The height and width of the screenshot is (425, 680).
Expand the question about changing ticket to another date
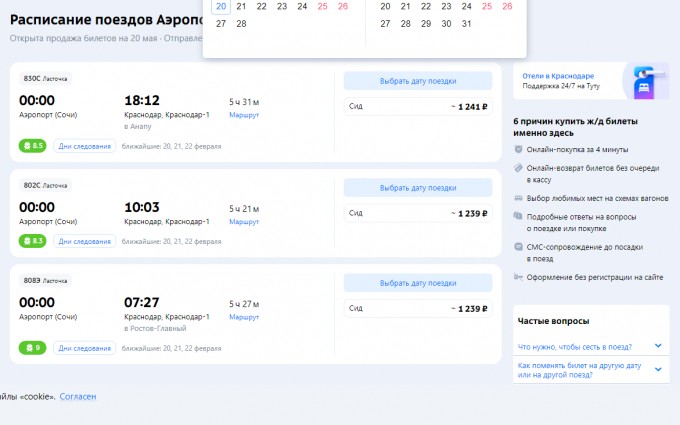pyautogui.click(x=658, y=370)
